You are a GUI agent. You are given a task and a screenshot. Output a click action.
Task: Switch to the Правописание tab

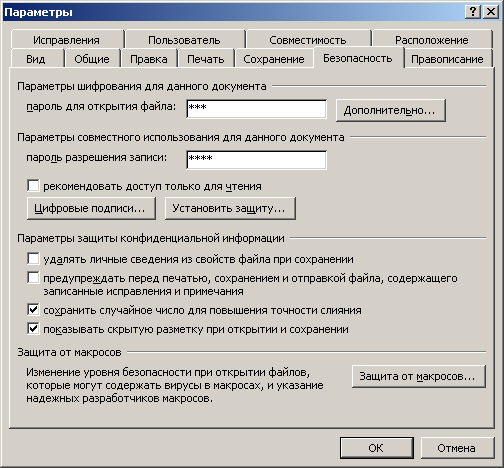coord(447,59)
